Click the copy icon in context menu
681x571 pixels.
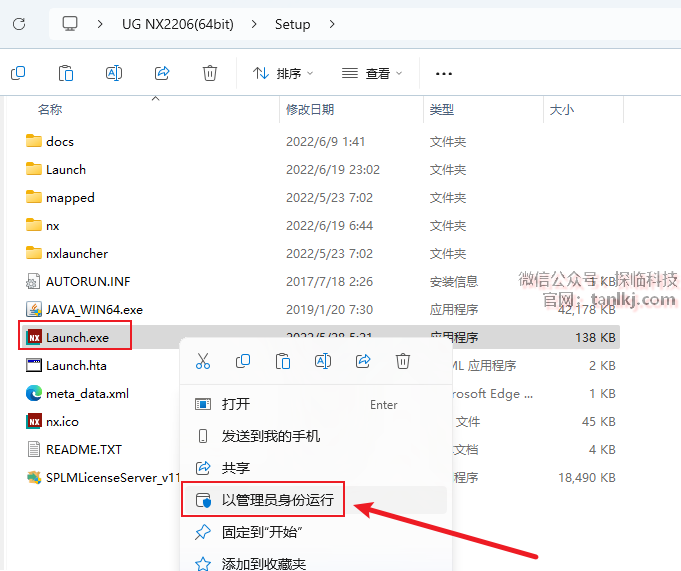(243, 361)
